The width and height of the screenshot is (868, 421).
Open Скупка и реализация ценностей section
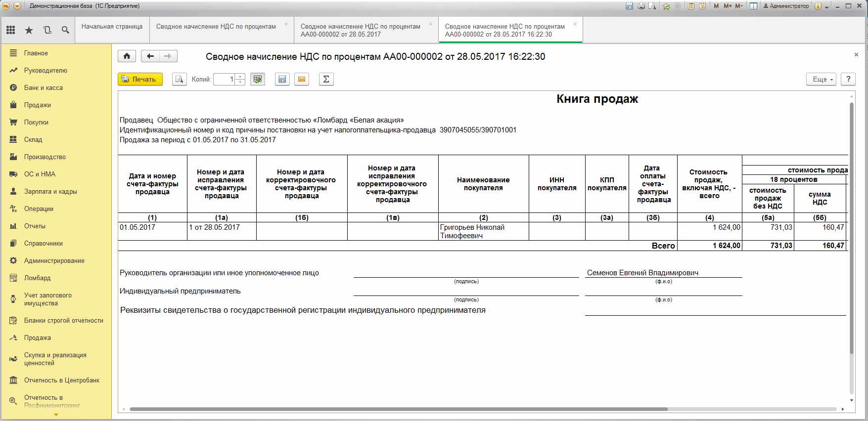coord(55,359)
